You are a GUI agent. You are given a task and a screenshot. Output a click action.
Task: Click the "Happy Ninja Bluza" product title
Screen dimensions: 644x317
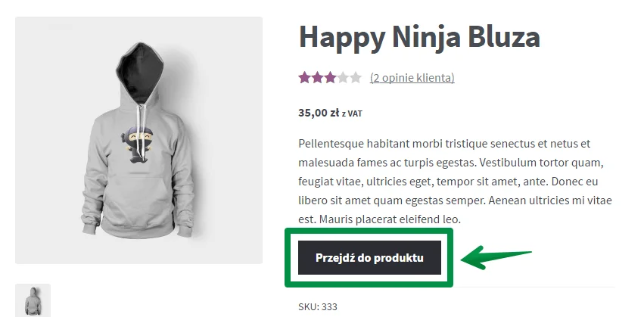[x=419, y=37]
